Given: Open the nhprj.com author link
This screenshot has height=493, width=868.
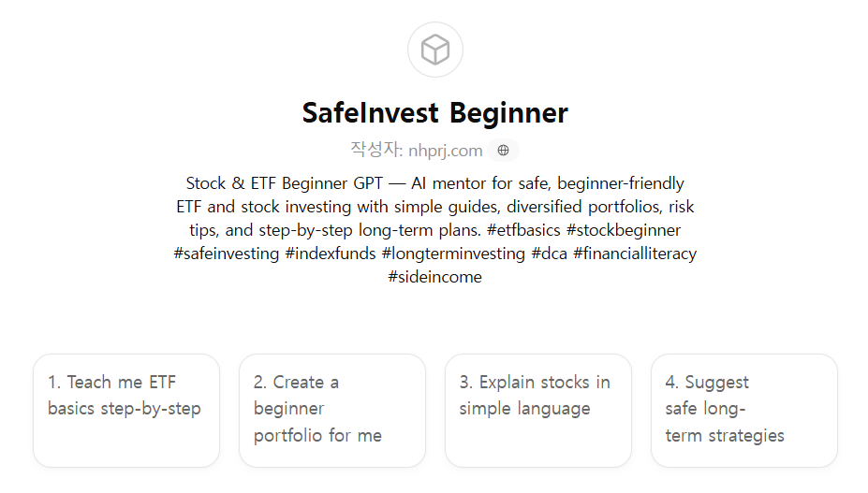Looking at the screenshot, I should [x=446, y=150].
